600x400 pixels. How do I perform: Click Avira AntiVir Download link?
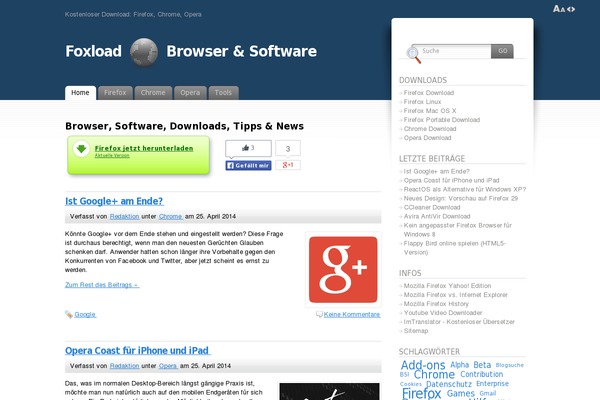(437, 216)
